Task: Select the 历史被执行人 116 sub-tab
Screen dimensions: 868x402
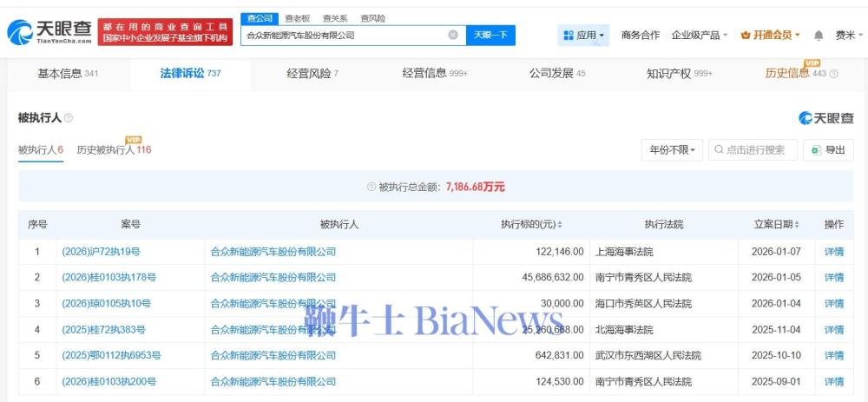Action: pyautogui.click(x=114, y=150)
